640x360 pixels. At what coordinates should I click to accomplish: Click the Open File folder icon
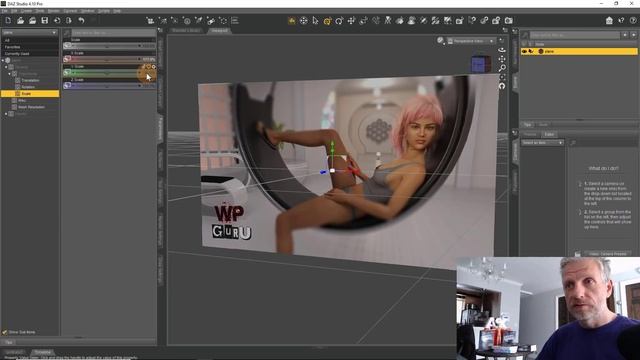point(20,20)
